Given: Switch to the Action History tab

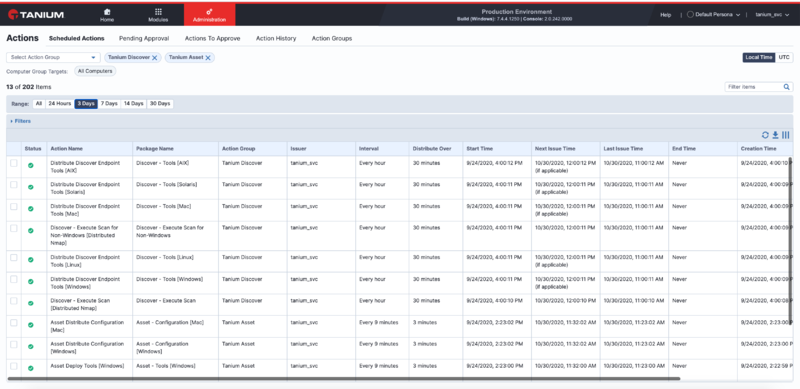Looking at the screenshot, I should (276, 38).
